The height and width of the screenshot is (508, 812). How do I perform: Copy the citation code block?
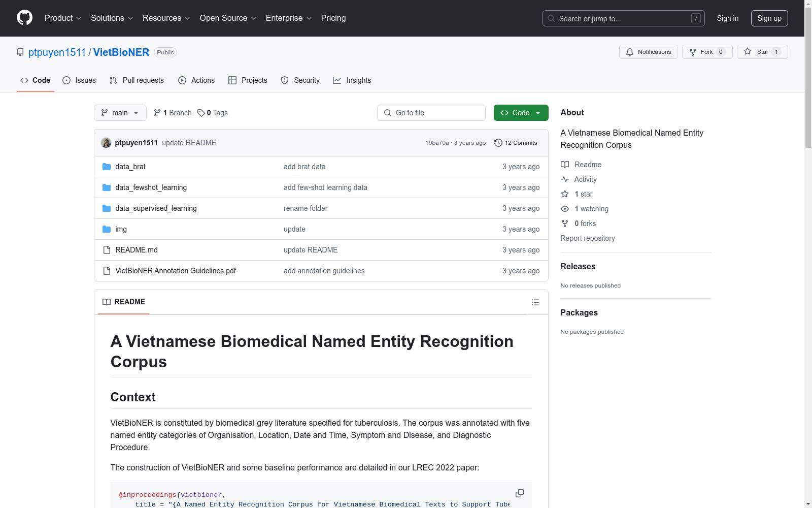pos(520,493)
